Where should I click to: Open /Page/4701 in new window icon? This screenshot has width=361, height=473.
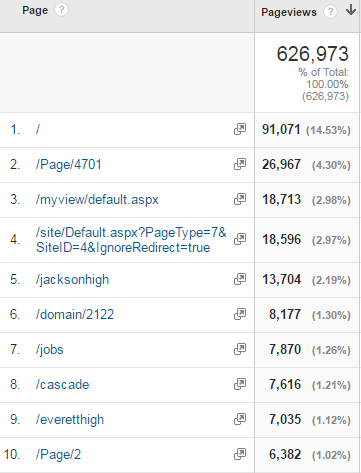pos(240,164)
